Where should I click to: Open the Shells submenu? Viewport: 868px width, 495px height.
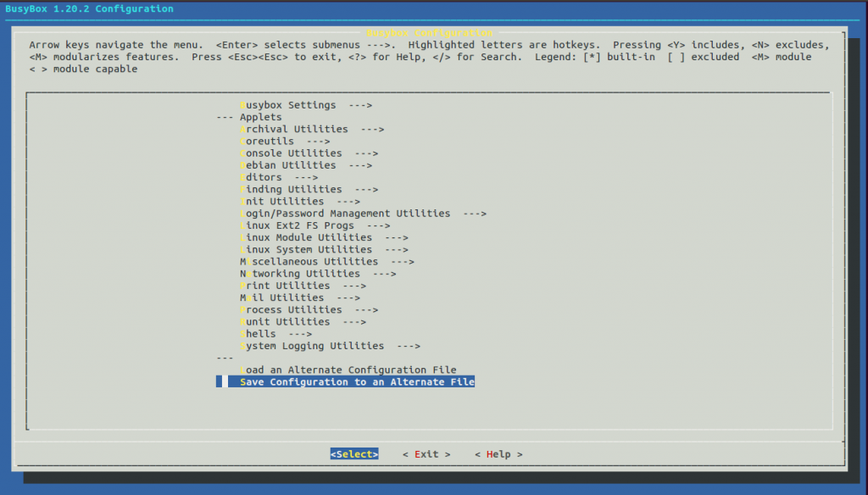pyautogui.click(x=275, y=334)
